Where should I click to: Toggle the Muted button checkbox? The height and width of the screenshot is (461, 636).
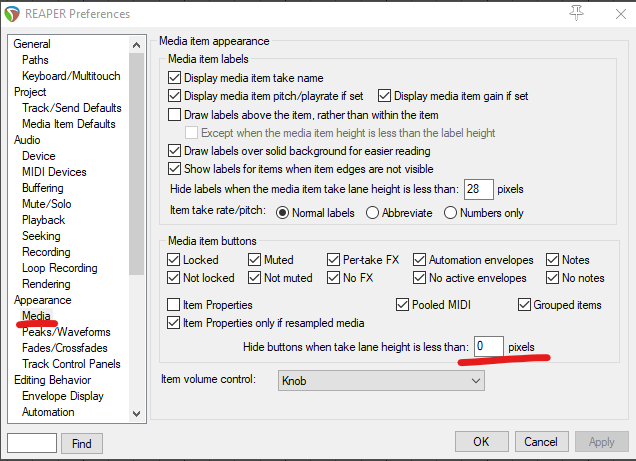pos(254,260)
